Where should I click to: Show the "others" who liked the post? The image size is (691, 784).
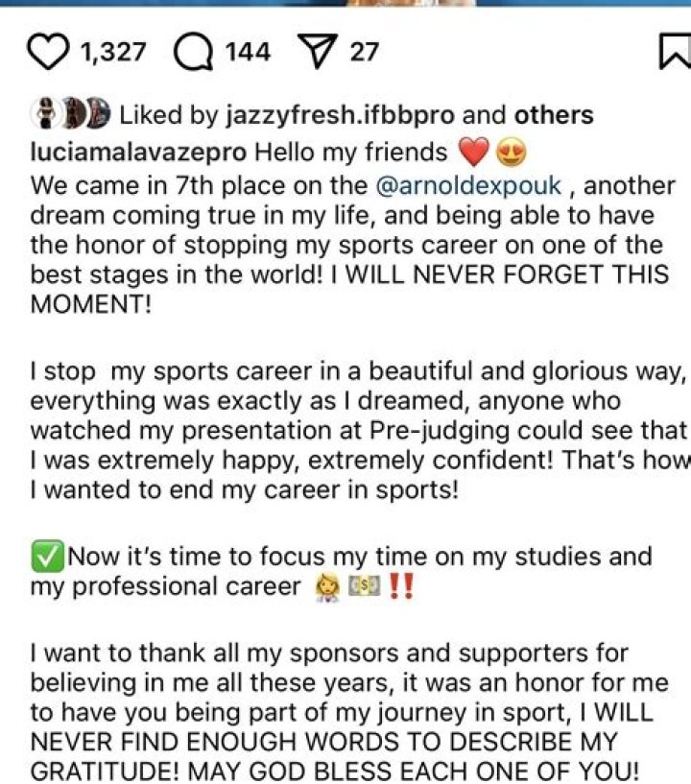(x=554, y=116)
